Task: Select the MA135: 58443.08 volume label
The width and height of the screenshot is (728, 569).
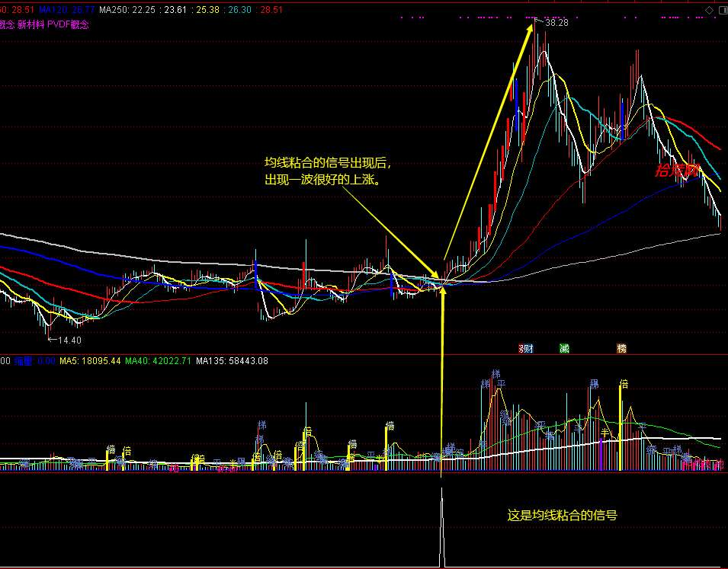Action: pos(232,360)
